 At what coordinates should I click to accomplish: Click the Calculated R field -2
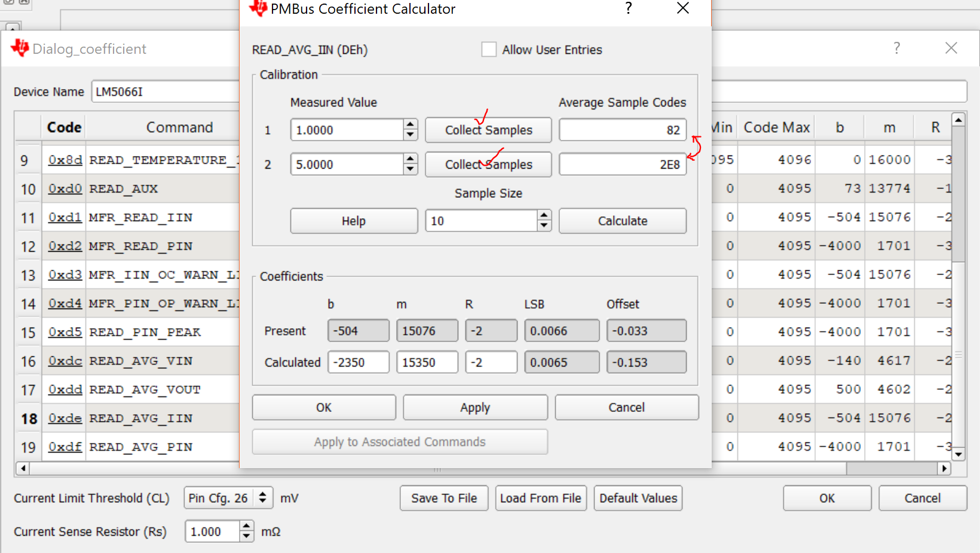coord(491,362)
